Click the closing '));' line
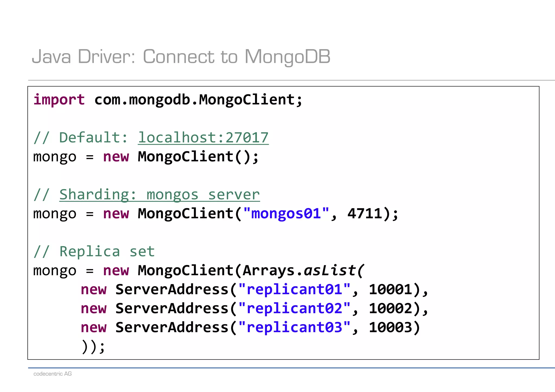Viewport: 555px width, 392px height. click(x=93, y=346)
